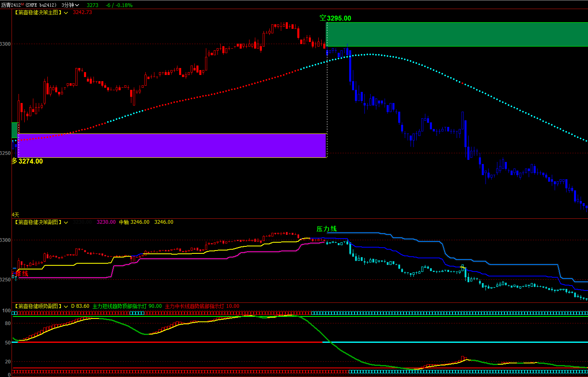588x377 pixels.
Task: Click the 3250 price axis label in main chart
Action: coord(5,153)
